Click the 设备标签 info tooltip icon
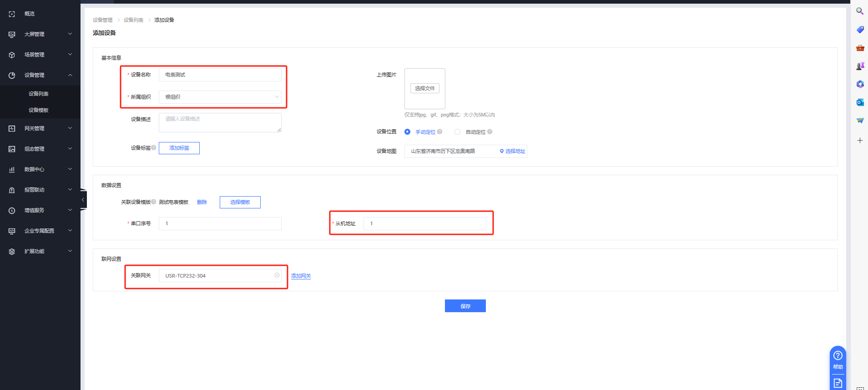Viewport: 868px width, 390px height. coord(154,147)
